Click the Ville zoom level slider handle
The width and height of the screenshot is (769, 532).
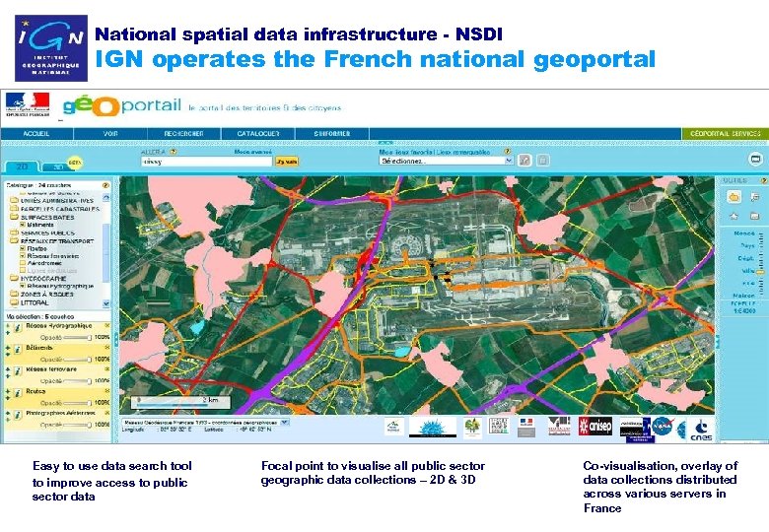(760, 271)
